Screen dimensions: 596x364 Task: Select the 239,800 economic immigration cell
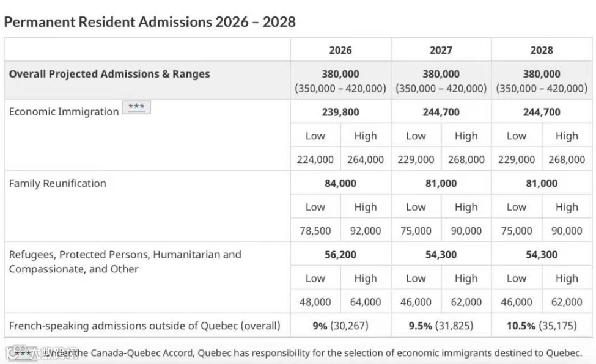click(x=340, y=112)
